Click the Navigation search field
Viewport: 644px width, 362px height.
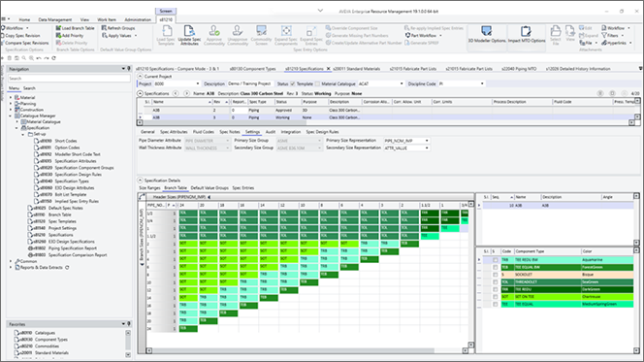(69, 78)
